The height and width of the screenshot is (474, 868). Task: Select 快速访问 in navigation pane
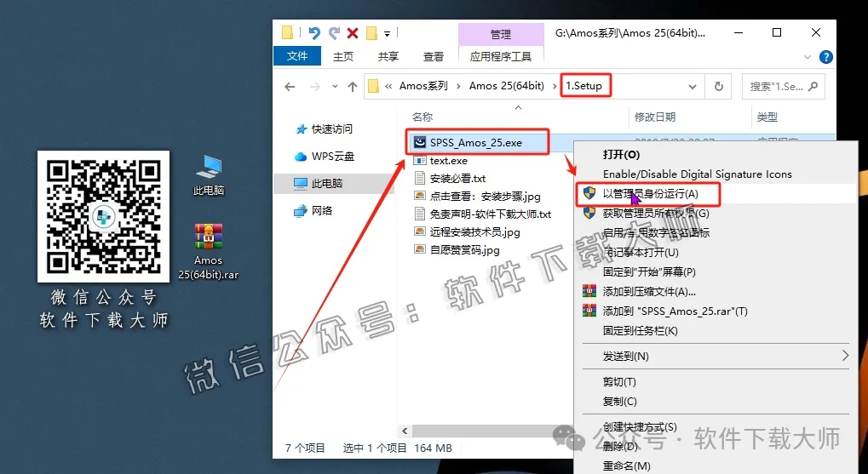click(x=331, y=128)
